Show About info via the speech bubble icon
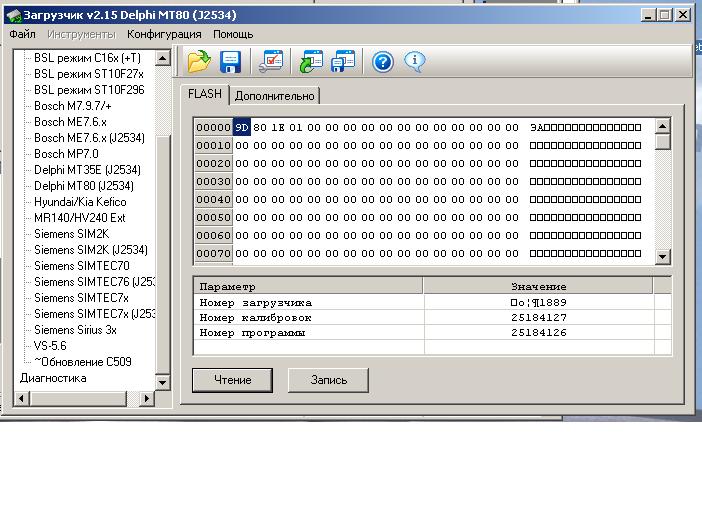This screenshot has width=702, height=512. point(415,62)
